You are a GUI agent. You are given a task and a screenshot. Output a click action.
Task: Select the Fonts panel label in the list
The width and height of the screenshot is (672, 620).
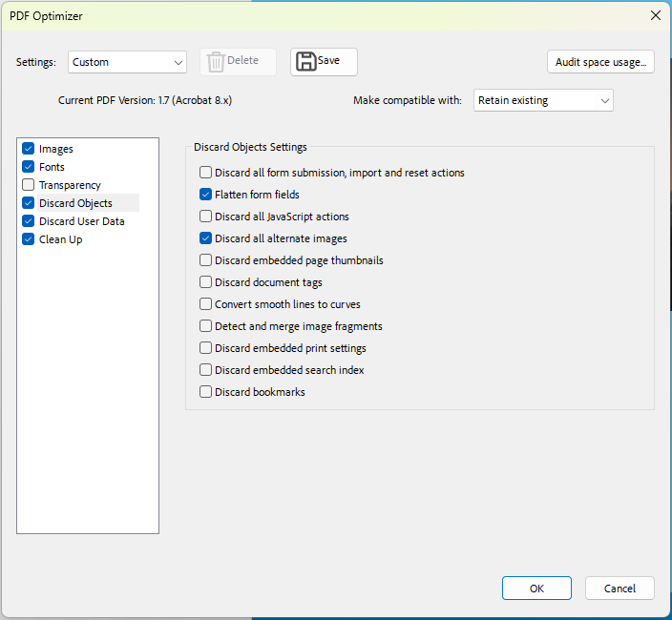(52, 167)
